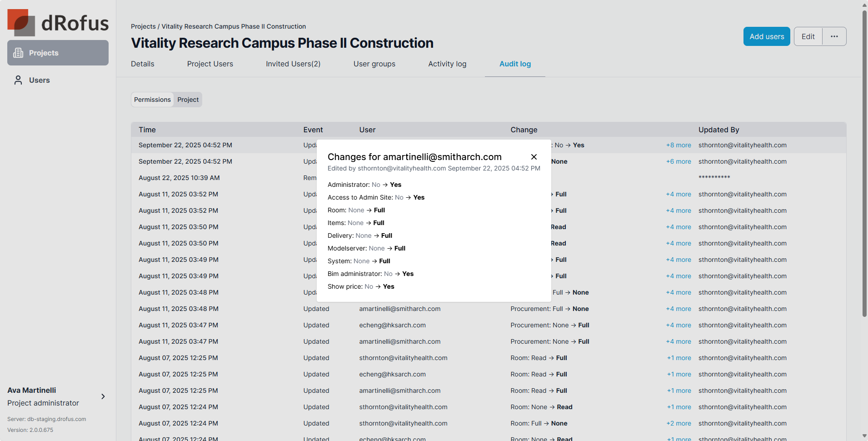Click the page vertical scrollbar
The height and width of the screenshot is (441, 868).
coord(864,164)
